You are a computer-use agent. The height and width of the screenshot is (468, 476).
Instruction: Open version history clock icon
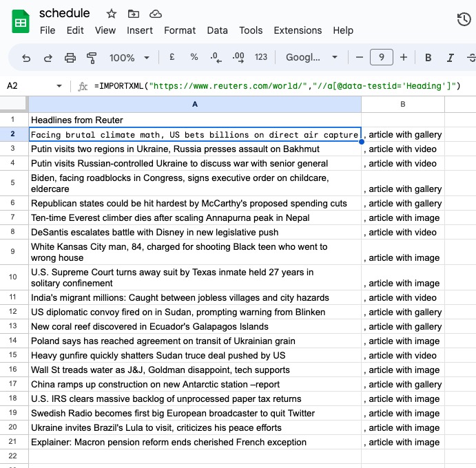464,19
